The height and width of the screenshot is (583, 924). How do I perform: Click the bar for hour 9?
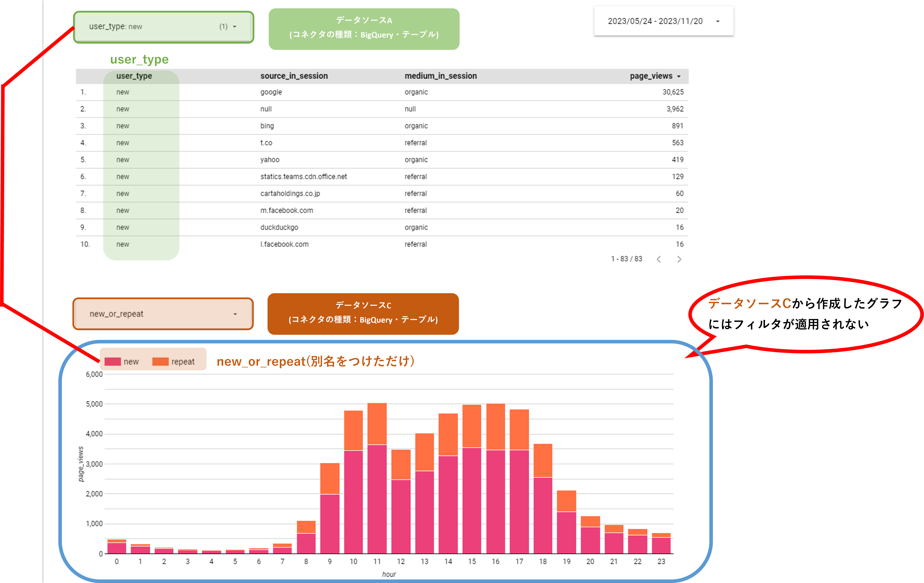(x=330, y=508)
